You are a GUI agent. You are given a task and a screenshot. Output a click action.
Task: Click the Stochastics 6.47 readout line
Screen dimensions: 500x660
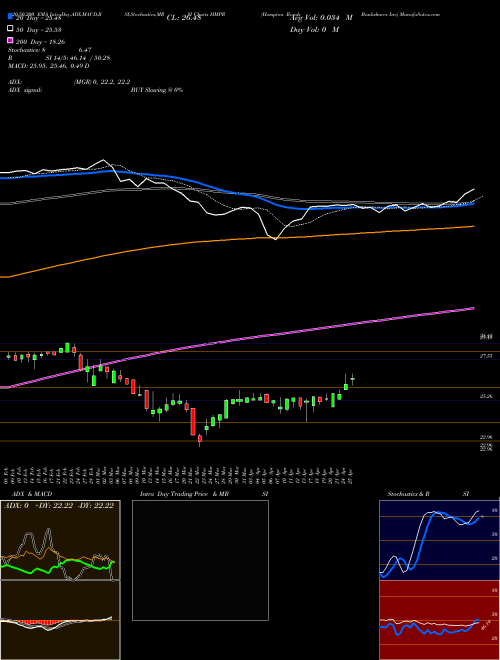coord(50,50)
